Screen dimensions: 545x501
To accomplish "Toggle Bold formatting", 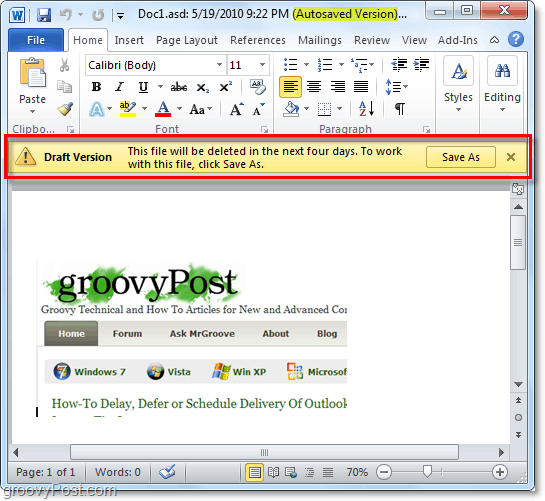I will 96,87.
